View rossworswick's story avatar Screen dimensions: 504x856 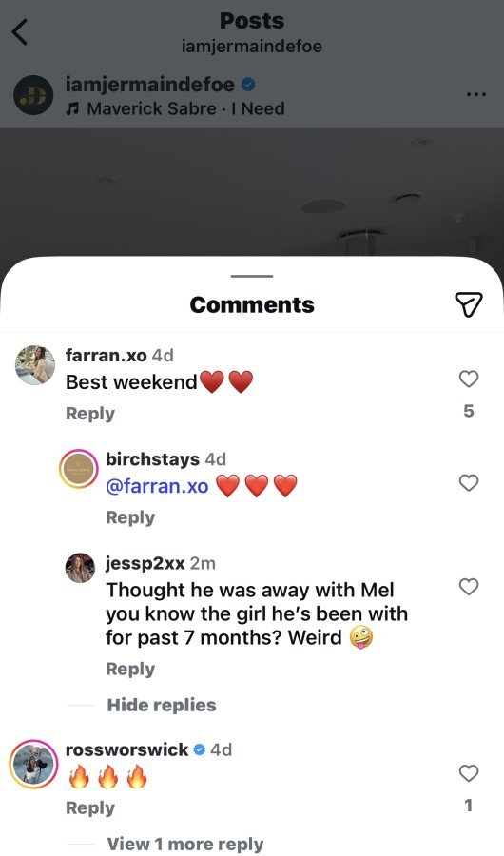(34, 765)
